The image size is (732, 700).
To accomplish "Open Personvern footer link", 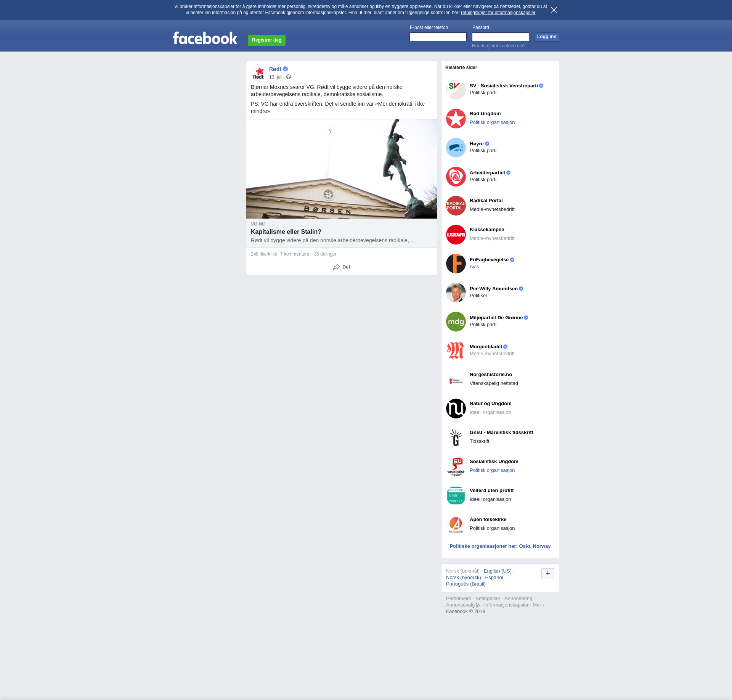I will click(459, 599).
